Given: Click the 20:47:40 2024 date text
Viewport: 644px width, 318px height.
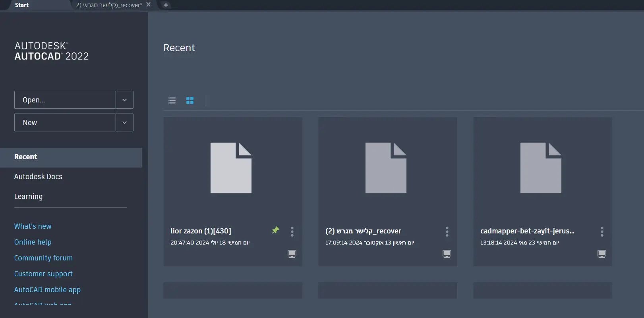Looking at the screenshot, I should 210,243.
